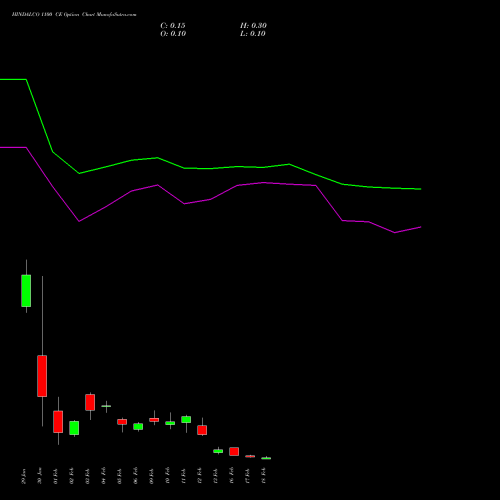Click the last green candle for 18 Feb
Screen dimensions: 500x500
click(x=266, y=458)
